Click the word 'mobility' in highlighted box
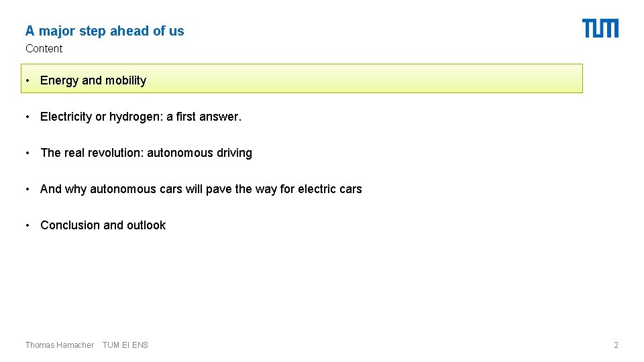This screenshot has height=362, width=644. click(x=125, y=81)
